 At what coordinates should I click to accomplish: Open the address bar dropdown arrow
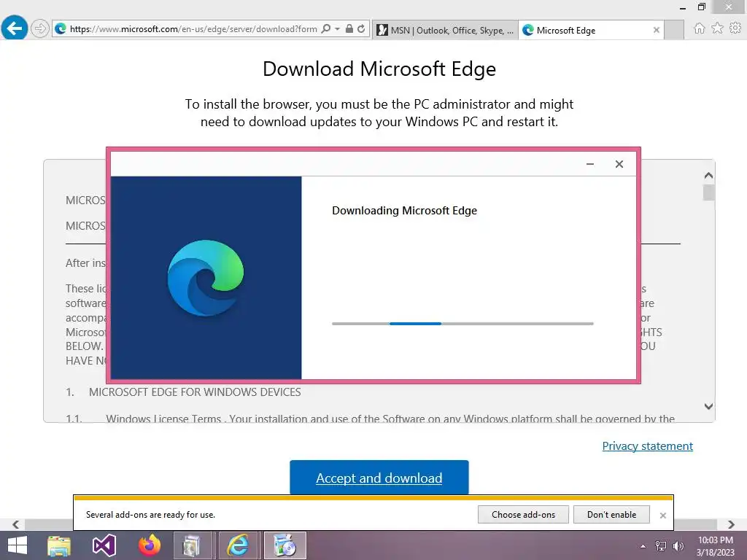click(337, 29)
